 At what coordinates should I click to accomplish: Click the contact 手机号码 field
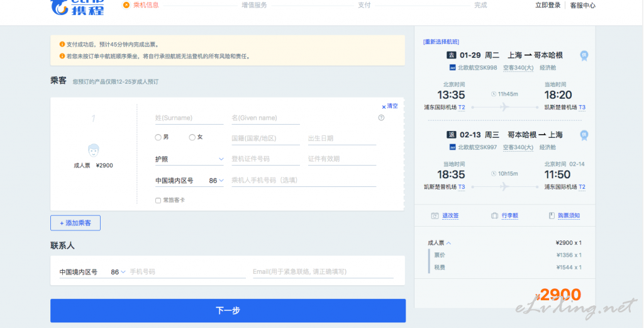[187, 272]
